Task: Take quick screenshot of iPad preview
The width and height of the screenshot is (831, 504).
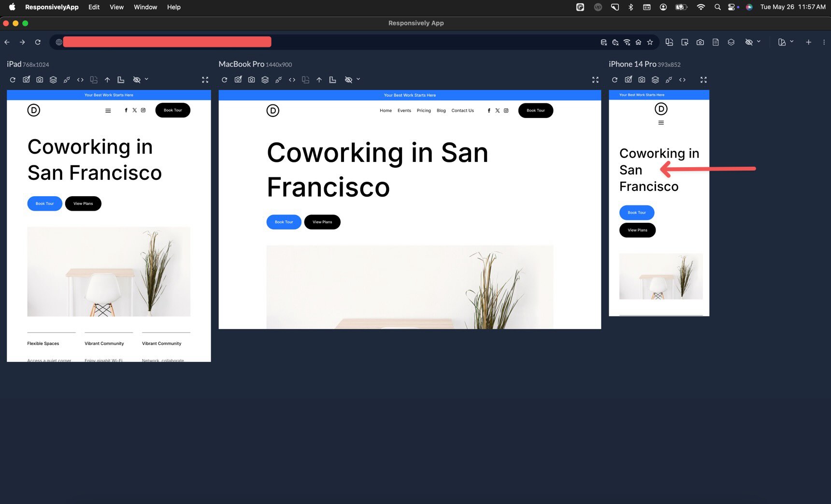Action: point(26,80)
